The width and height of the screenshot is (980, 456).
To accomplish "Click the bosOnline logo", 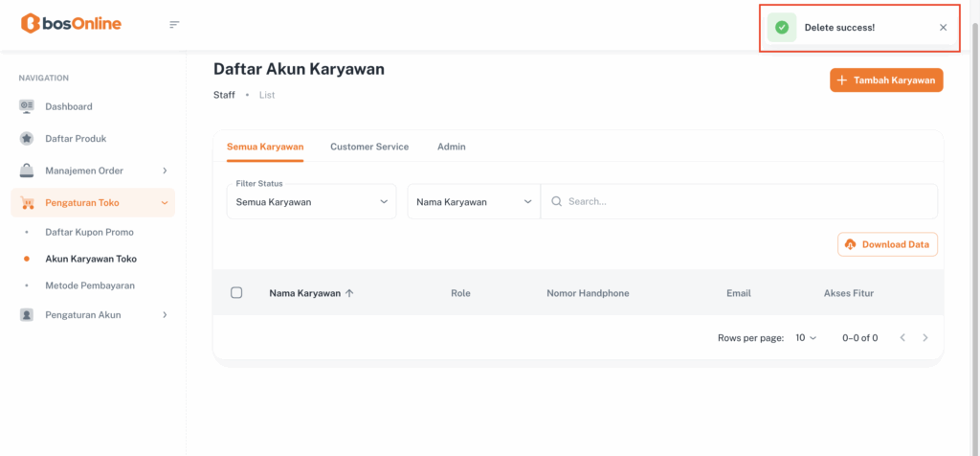I will point(71,24).
